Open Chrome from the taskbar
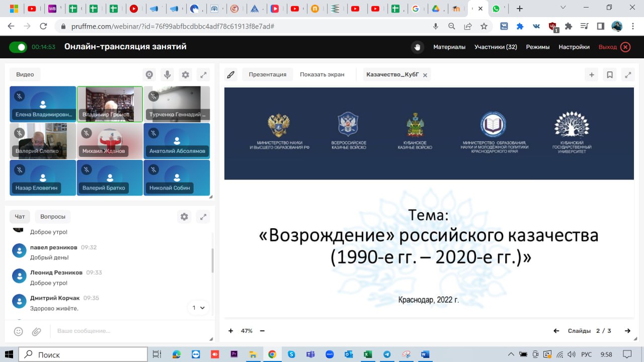644x362 pixels. click(272, 354)
